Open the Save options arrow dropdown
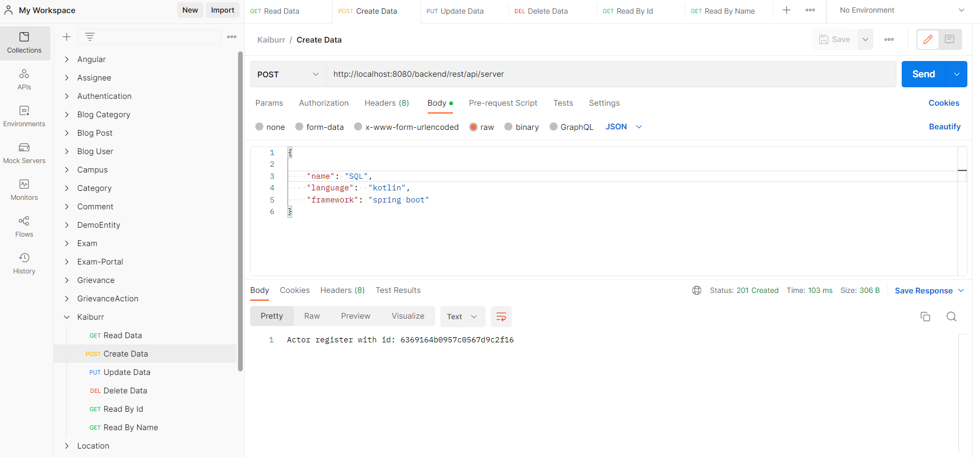The image size is (980, 457). 865,39
